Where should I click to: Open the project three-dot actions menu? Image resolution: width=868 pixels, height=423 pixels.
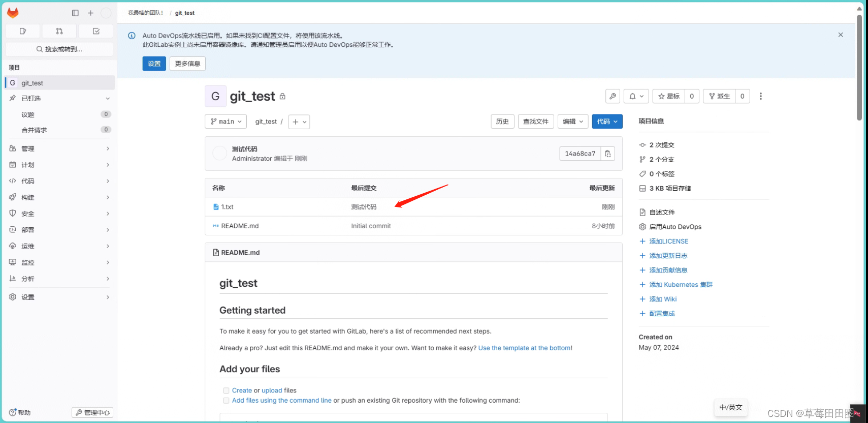[760, 96]
